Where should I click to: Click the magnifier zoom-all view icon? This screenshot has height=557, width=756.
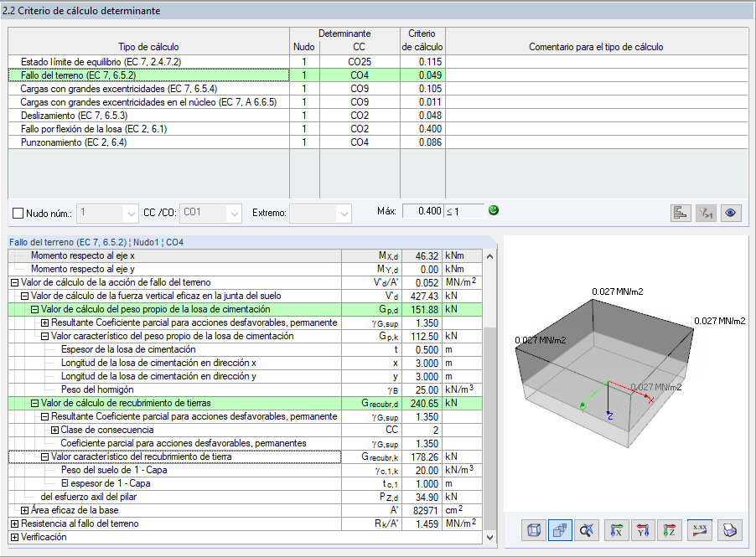pos(587,530)
